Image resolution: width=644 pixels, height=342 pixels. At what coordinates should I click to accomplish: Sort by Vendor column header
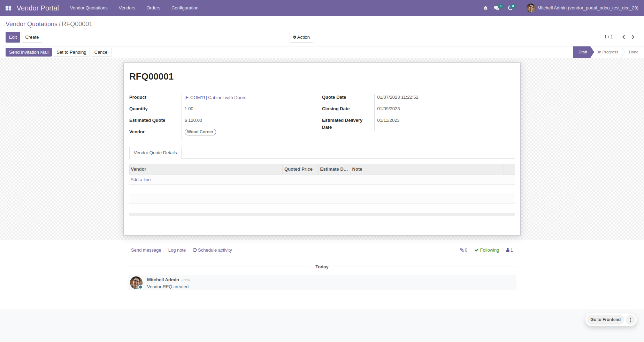coord(206,169)
